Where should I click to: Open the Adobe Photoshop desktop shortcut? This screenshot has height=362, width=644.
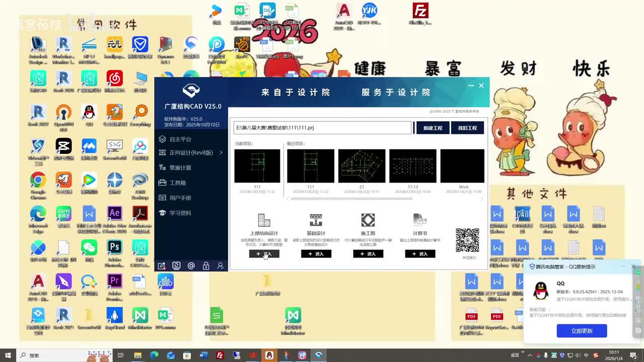pos(115,253)
